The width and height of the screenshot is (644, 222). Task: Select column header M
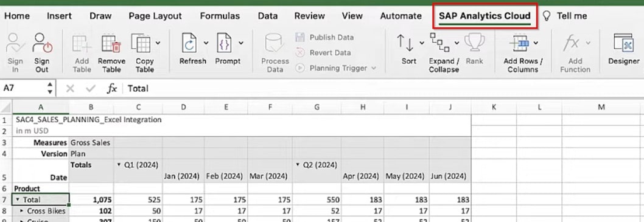coord(601,107)
